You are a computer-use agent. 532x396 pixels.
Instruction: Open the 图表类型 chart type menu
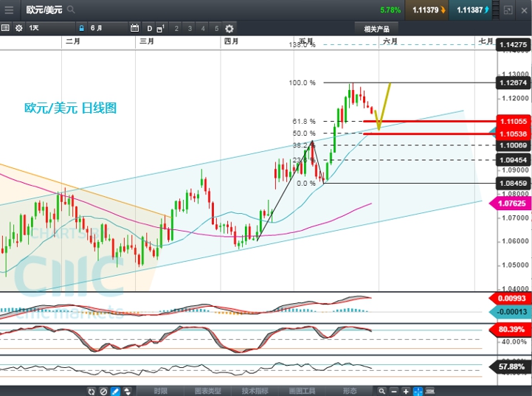(x=207, y=391)
